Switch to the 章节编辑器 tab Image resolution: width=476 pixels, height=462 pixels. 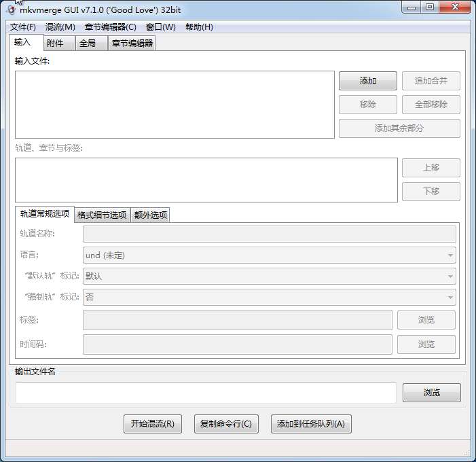[132, 43]
